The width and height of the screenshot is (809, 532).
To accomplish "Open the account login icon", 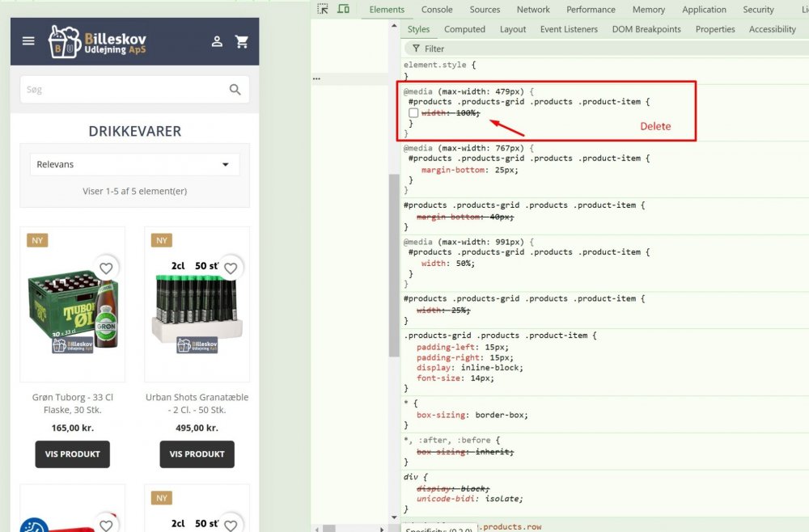I will [218, 40].
